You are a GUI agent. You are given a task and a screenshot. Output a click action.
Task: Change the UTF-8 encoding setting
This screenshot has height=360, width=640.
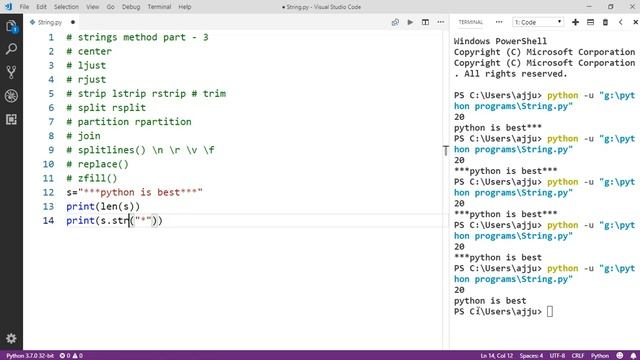(557, 356)
